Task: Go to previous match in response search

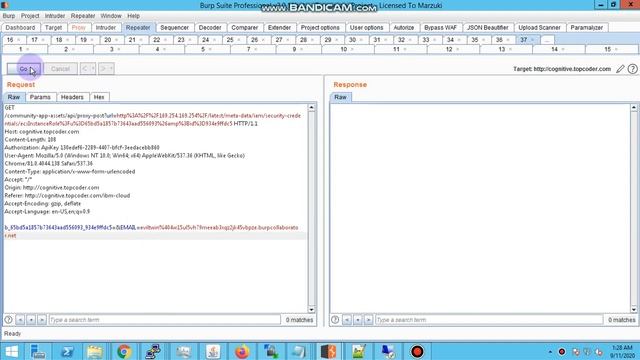Action: pos(347,320)
